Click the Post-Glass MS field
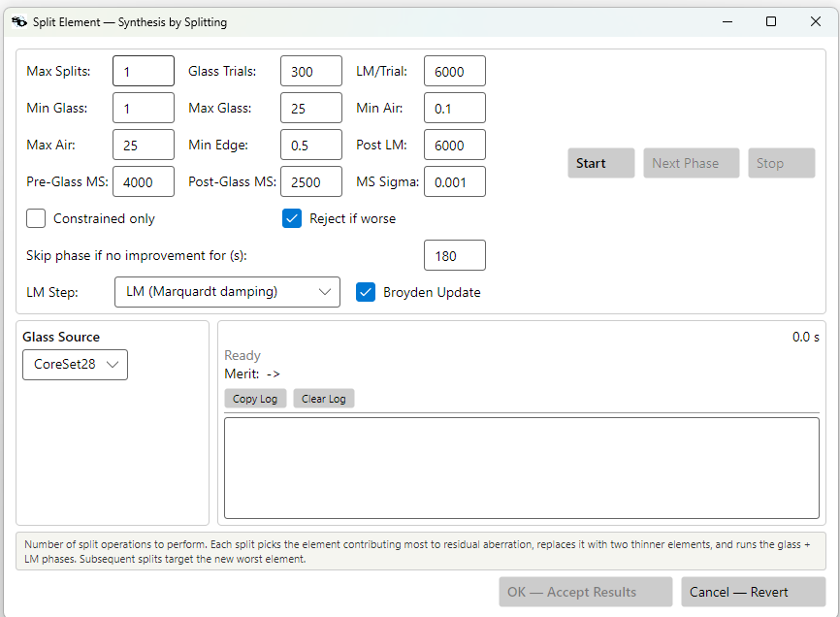This screenshot has width=840, height=617. pyautogui.click(x=311, y=181)
